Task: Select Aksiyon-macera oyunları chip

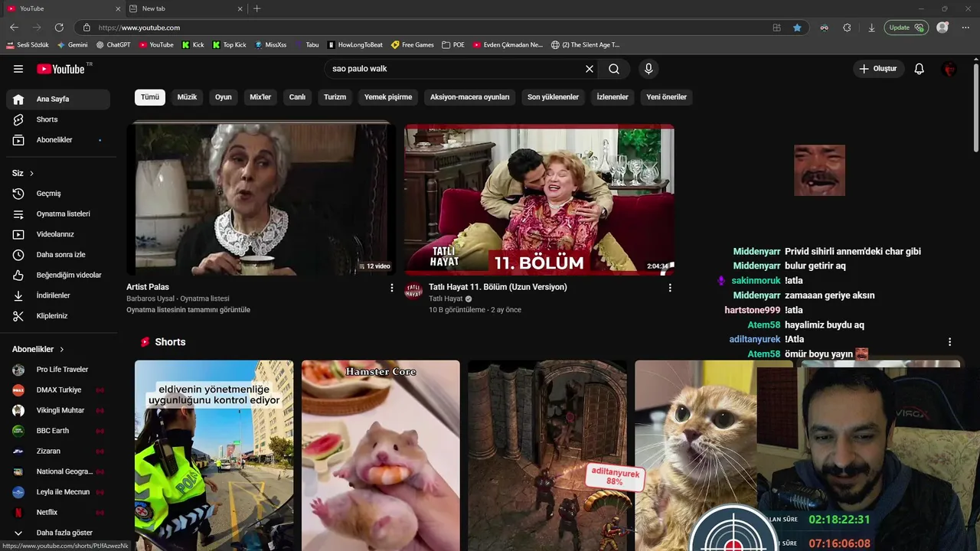Action: (x=469, y=97)
